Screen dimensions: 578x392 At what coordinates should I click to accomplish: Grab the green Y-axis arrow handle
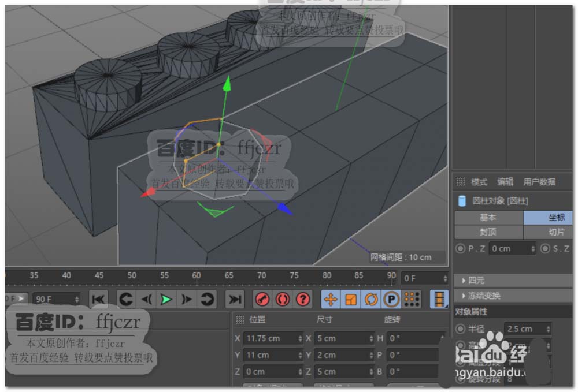[227, 83]
